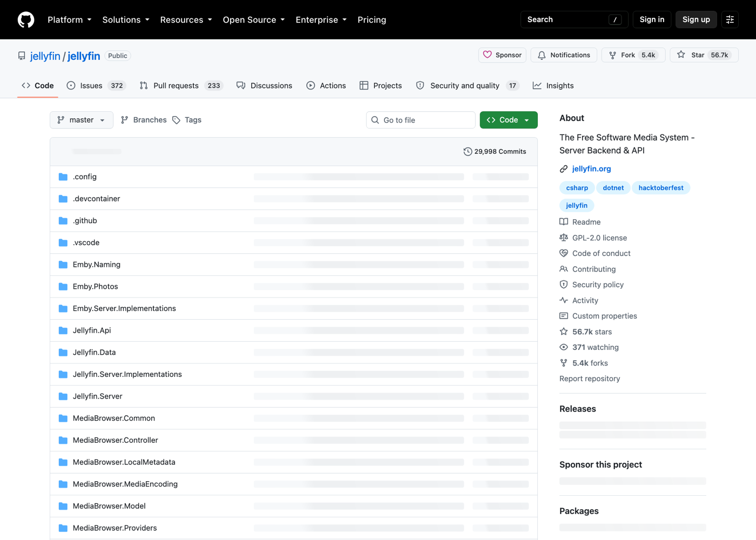Viewport: 756px width, 540px height.
Task: Open the MediaBrowser.LocalMetadata folder
Action: click(124, 462)
